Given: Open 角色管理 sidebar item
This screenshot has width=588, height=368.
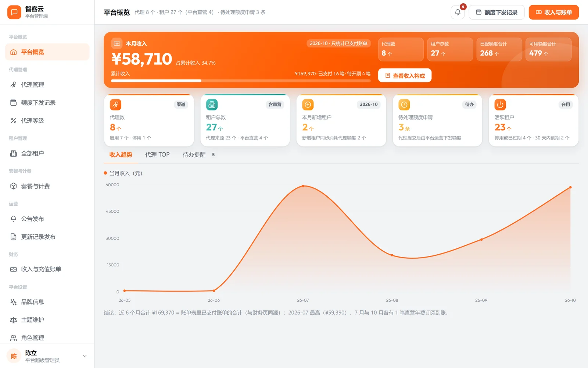Looking at the screenshot, I should click(47, 338).
